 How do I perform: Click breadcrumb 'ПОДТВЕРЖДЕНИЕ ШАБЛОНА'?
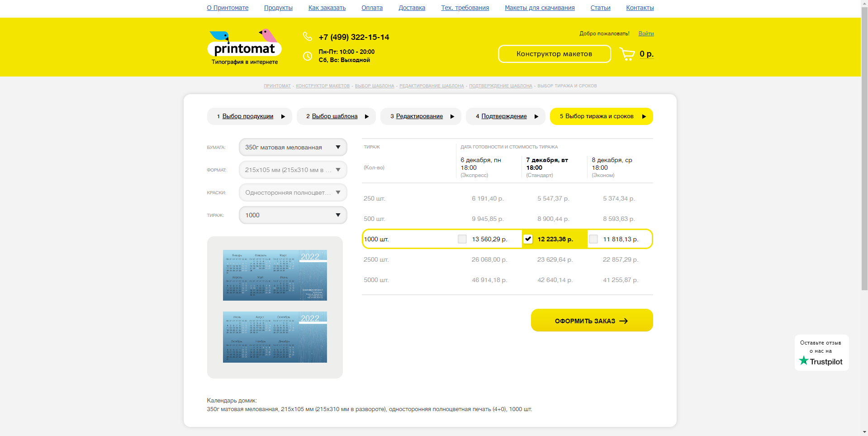(x=500, y=86)
